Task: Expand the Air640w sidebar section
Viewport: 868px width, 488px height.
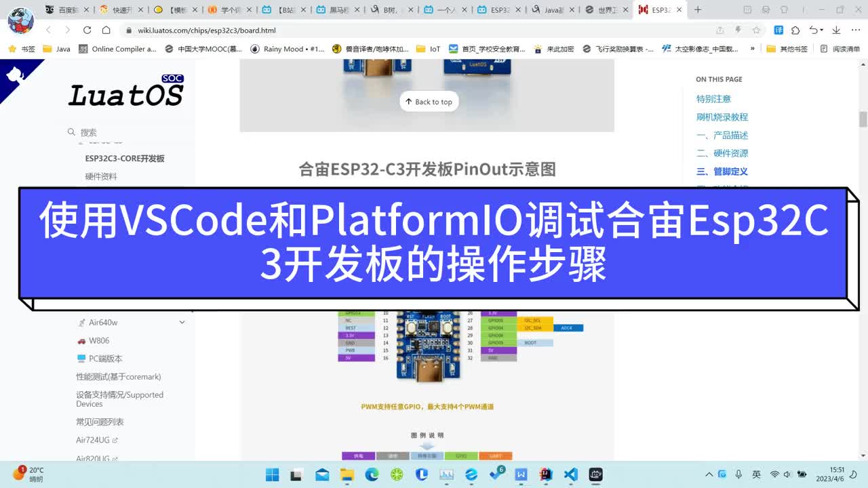Action: [x=182, y=323]
